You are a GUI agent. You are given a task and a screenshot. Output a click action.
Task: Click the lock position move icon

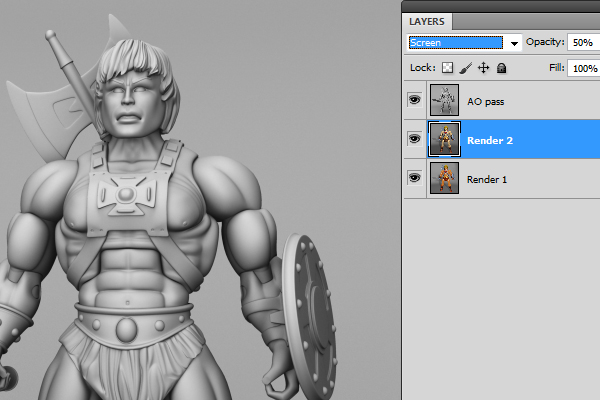point(483,68)
